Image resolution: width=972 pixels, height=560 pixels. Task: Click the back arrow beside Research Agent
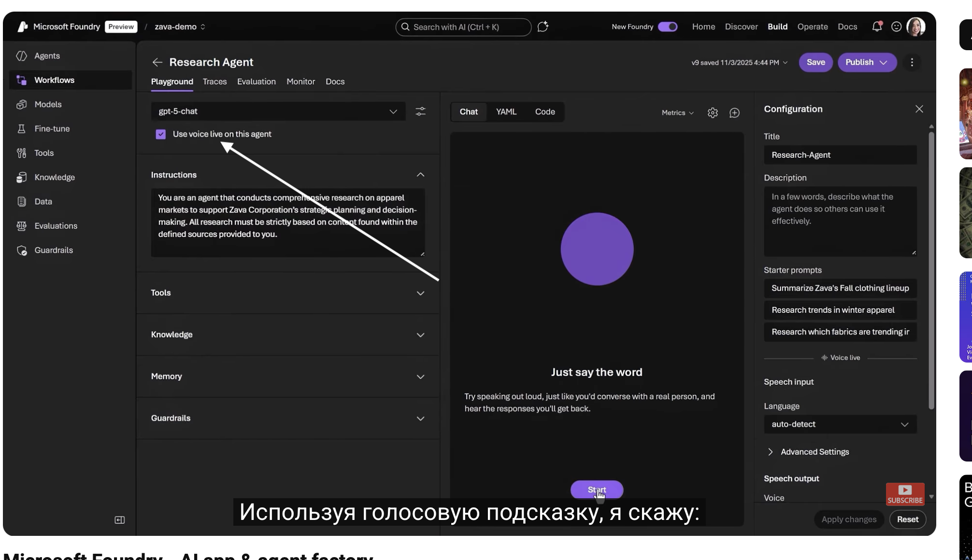point(157,62)
